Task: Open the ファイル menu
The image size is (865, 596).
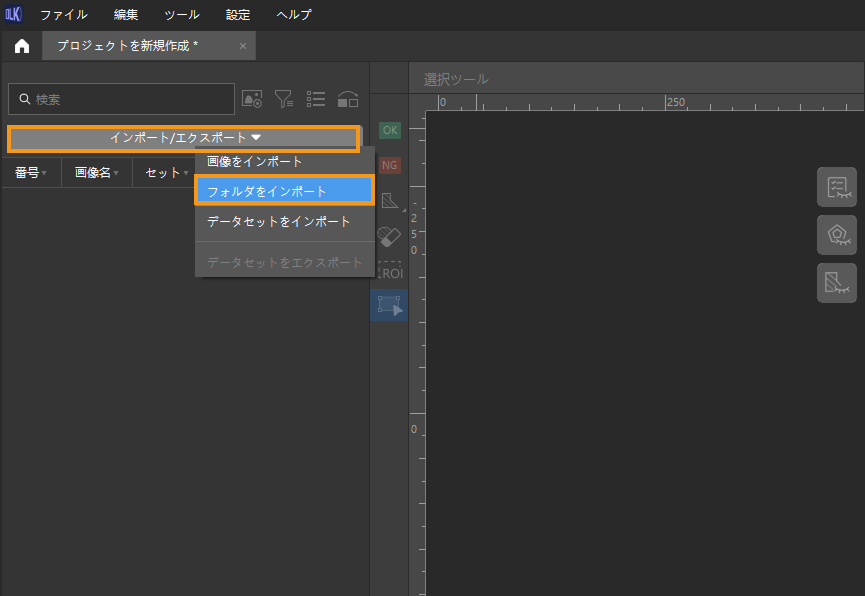Action: point(63,15)
